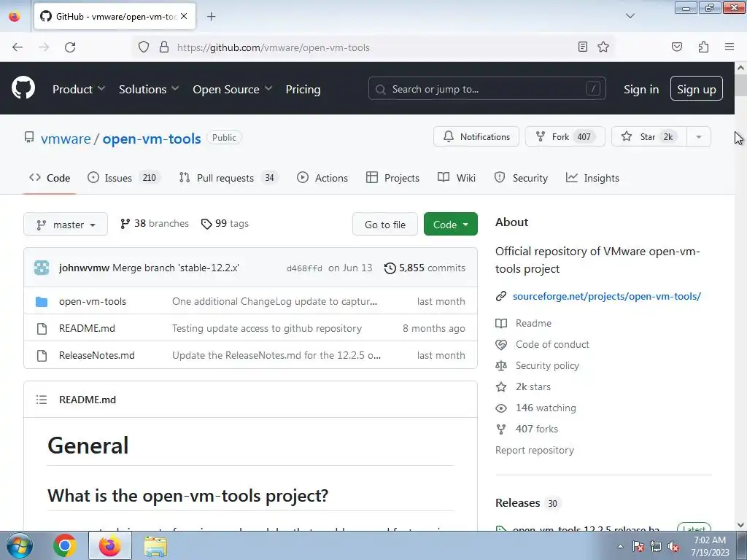This screenshot has width=747, height=560.
Task: List all tabs with the chevron button
Action: [x=630, y=16]
